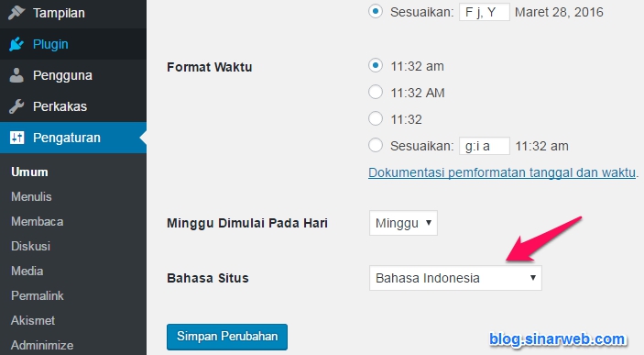Open the Permalink settings submenu
Screen dimensions: 644x355
tap(38, 295)
